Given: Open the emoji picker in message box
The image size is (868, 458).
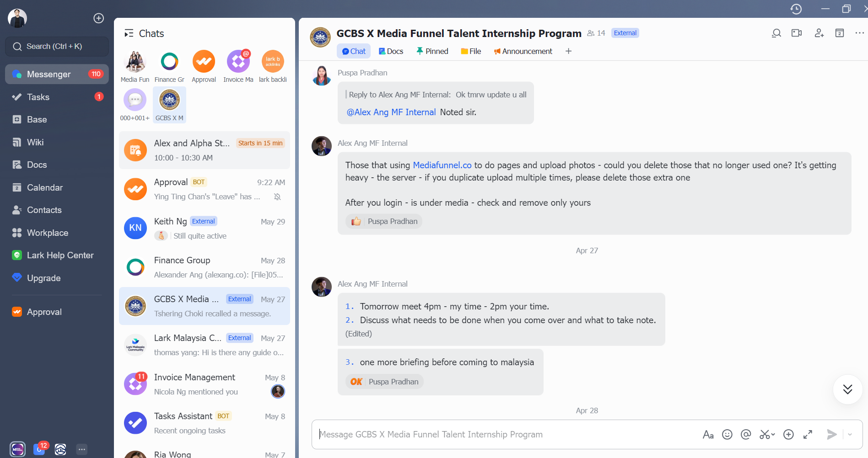Looking at the screenshot, I should click(x=727, y=434).
